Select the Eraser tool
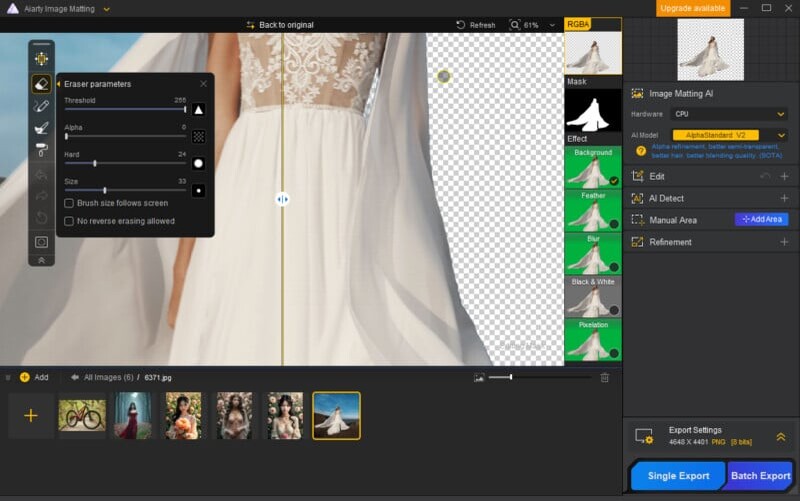 pyautogui.click(x=41, y=84)
